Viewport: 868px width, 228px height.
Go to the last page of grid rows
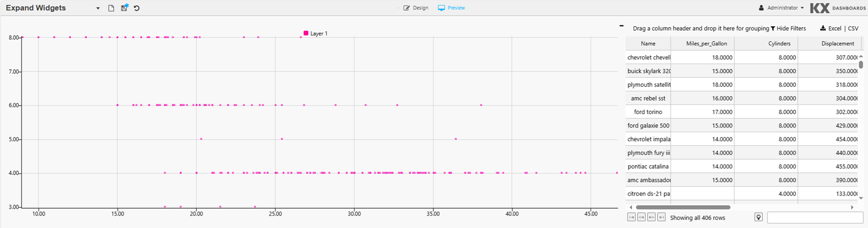point(661,217)
